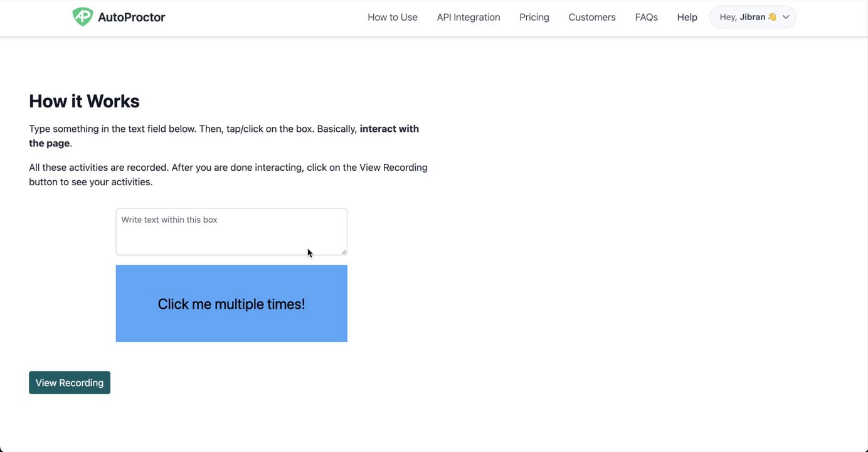Open the Pricing page
The width and height of the screenshot is (868, 452).
click(534, 18)
